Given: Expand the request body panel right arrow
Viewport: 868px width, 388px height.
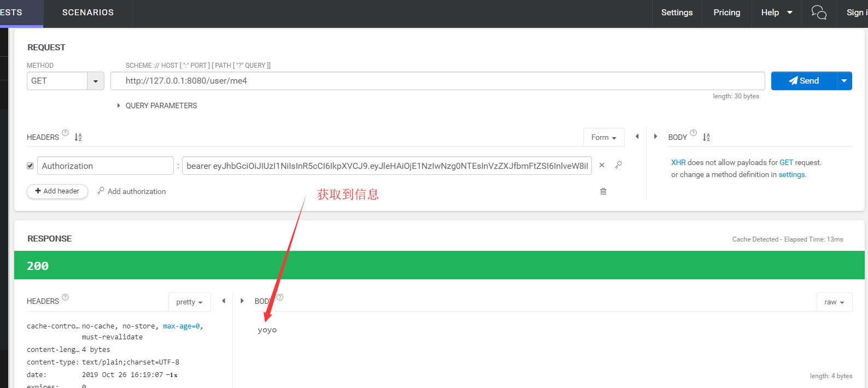Looking at the screenshot, I should click(x=655, y=137).
